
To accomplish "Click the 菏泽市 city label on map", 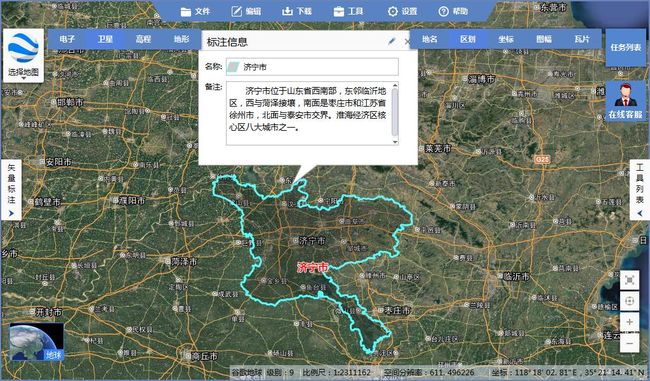I will coord(184,262).
